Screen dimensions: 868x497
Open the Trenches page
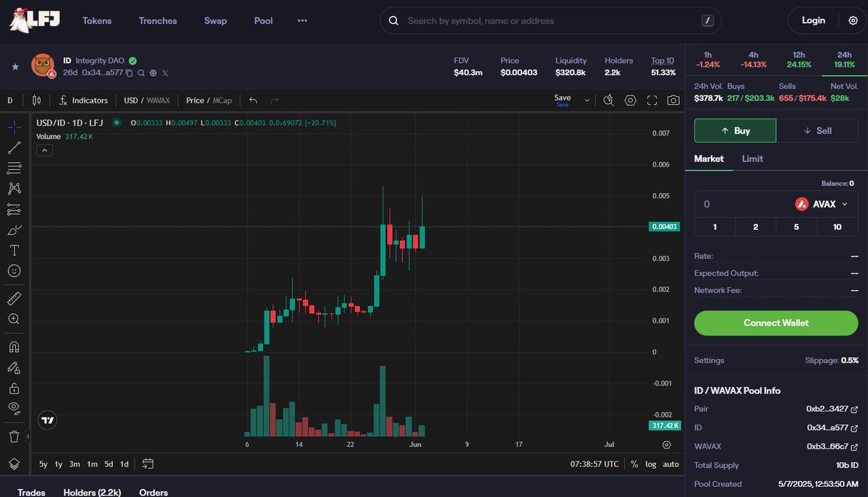click(158, 20)
